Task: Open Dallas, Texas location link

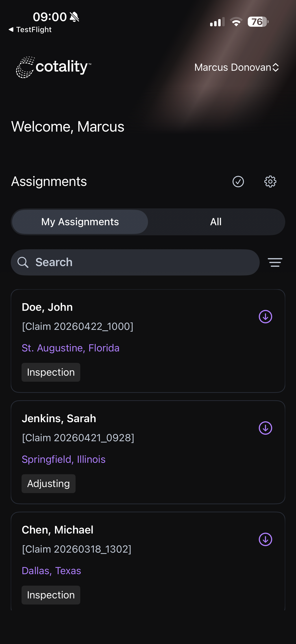Action: 51,571
